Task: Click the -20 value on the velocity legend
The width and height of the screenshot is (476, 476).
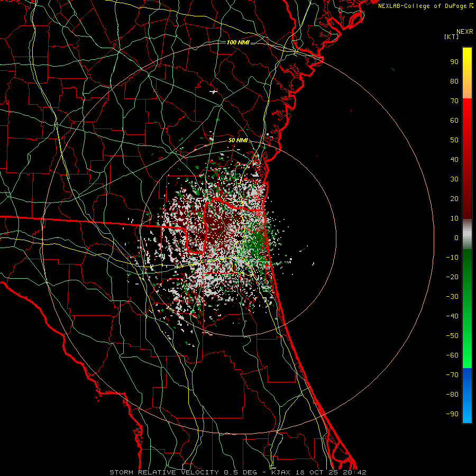Action: (452, 277)
